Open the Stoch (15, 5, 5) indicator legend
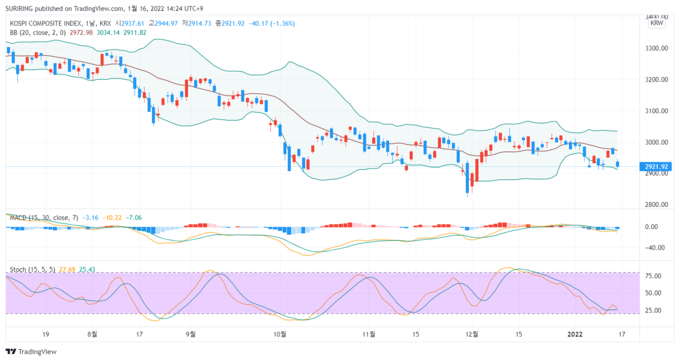Screen dimensions: 680x361 click(33, 270)
